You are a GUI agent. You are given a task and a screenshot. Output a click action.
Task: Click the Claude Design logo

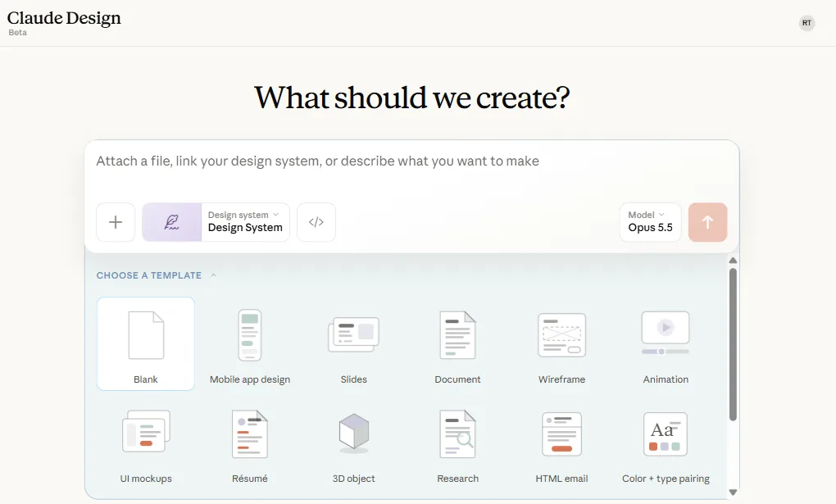point(64,18)
